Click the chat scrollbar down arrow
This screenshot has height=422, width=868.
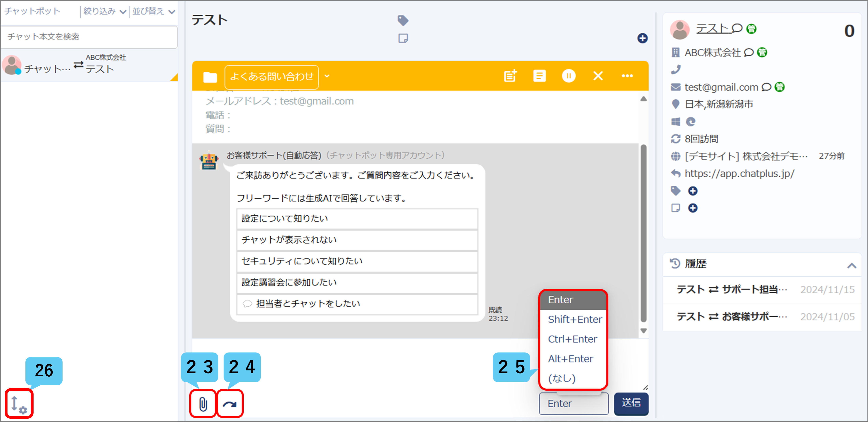643,331
